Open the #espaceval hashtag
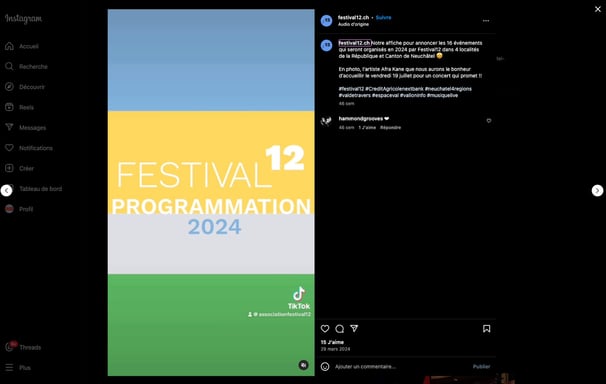Screen dimensions: 606x384 (385, 95)
